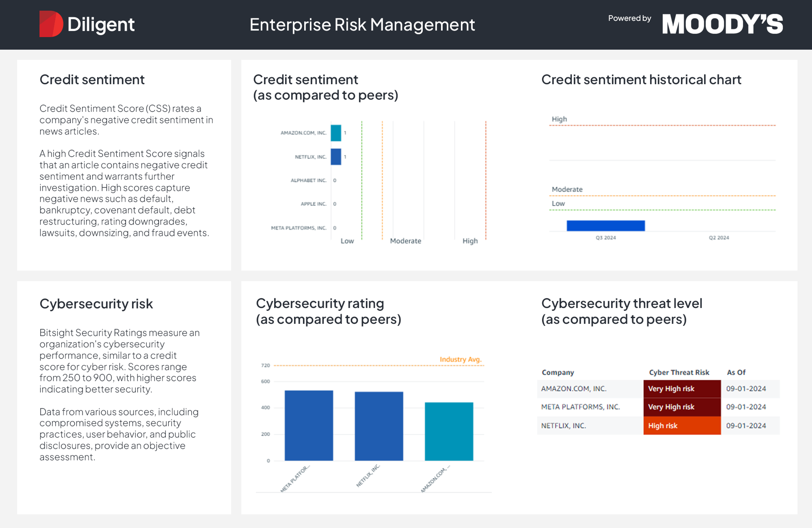Click the META PLATFORMS, INC. label in the credit sentiment chart

[299, 228]
